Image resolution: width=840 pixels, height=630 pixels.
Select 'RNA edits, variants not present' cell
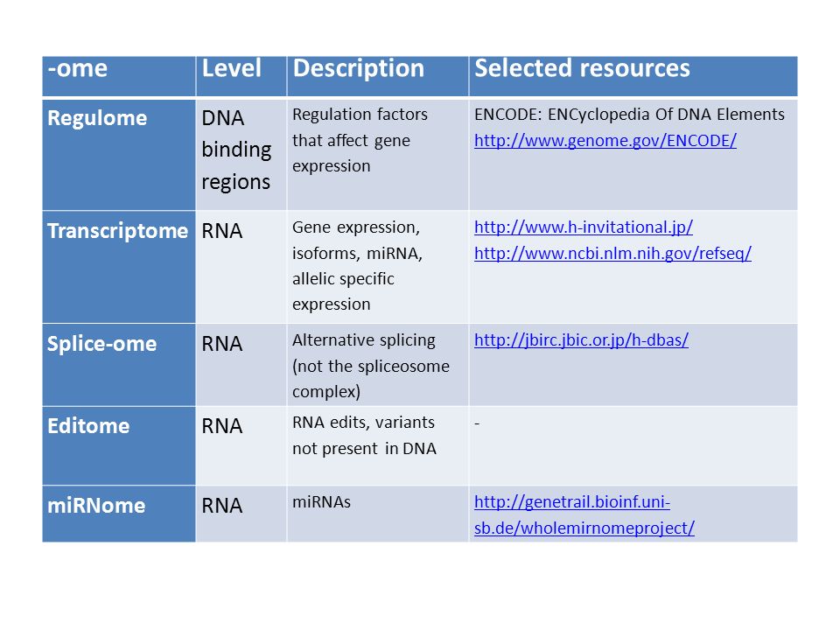(x=378, y=445)
